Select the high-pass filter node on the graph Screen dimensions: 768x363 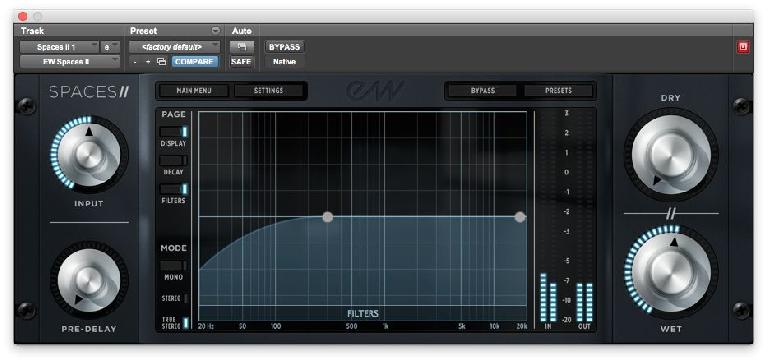click(328, 217)
